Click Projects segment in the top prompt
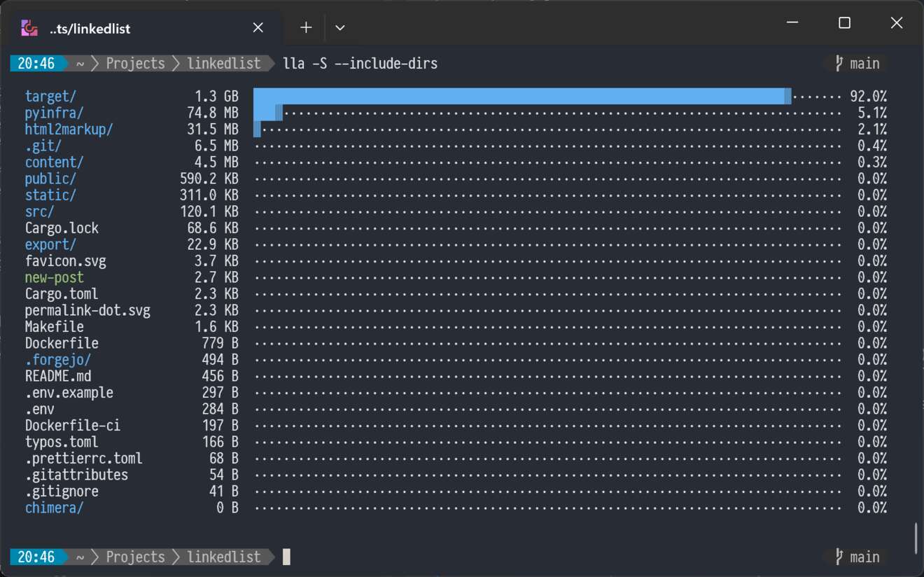The height and width of the screenshot is (577, 924). (135, 64)
